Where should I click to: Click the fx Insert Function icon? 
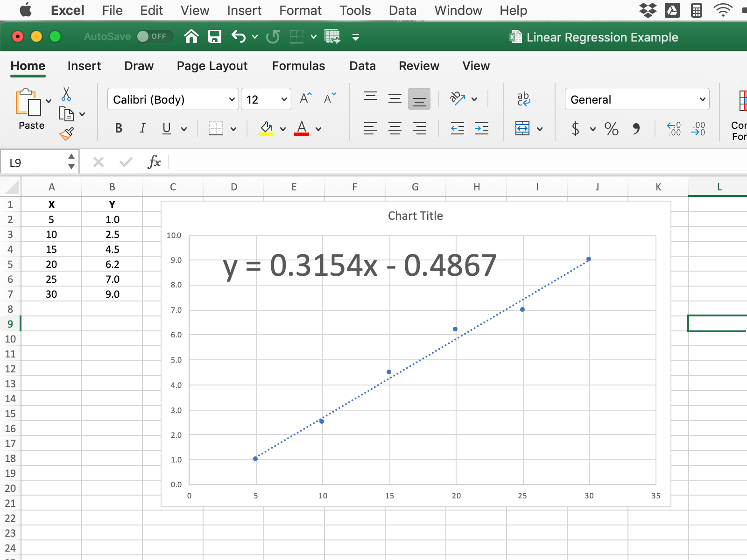[x=154, y=162]
